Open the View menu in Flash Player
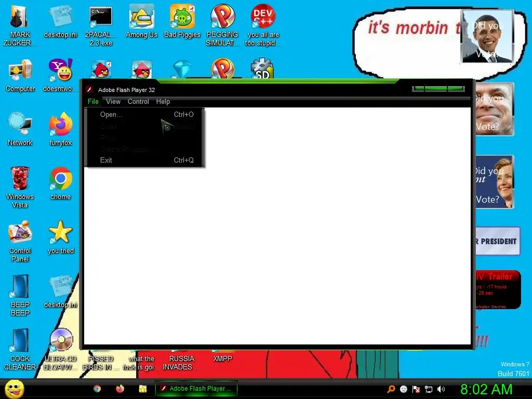The width and height of the screenshot is (532, 399). click(113, 101)
